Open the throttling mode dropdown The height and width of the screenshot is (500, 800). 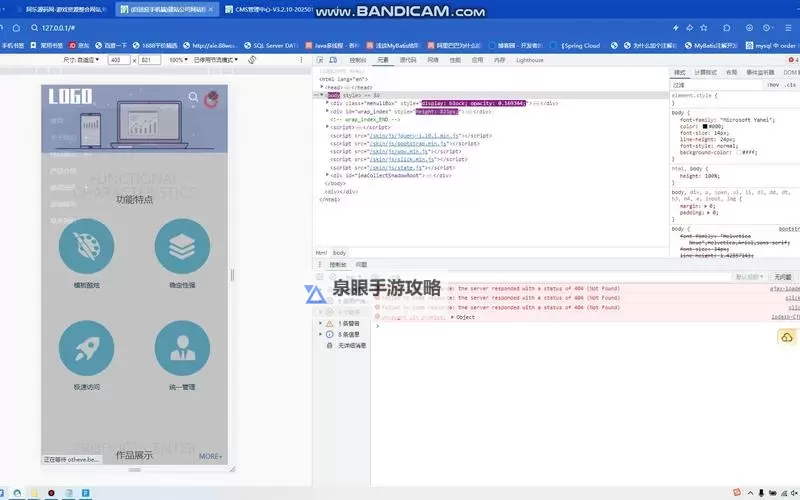coord(215,60)
